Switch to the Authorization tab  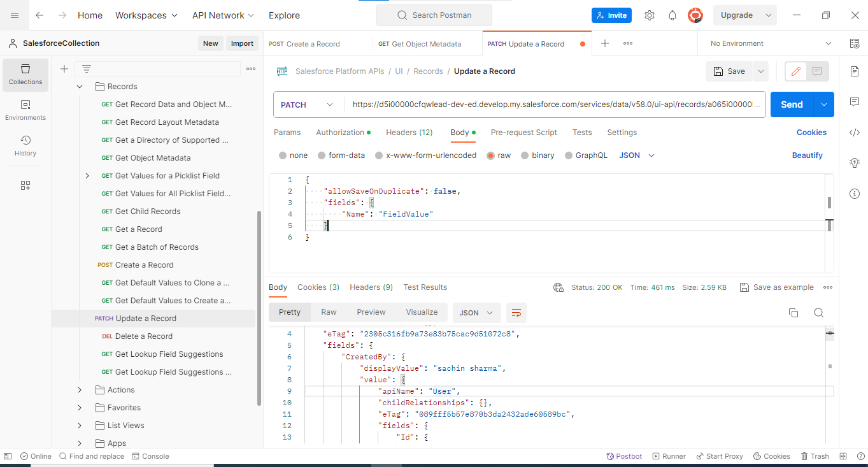tap(343, 133)
